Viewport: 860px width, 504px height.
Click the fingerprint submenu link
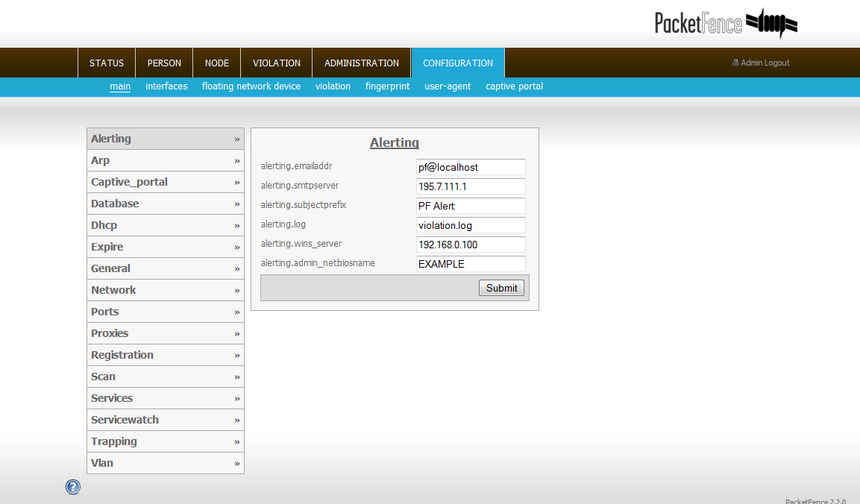coord(387,86)
